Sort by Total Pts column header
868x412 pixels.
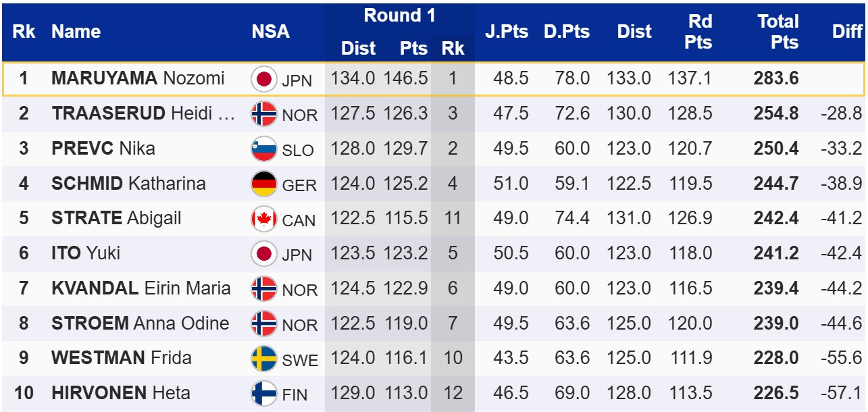pyautogui.click(x=777, y=32)
